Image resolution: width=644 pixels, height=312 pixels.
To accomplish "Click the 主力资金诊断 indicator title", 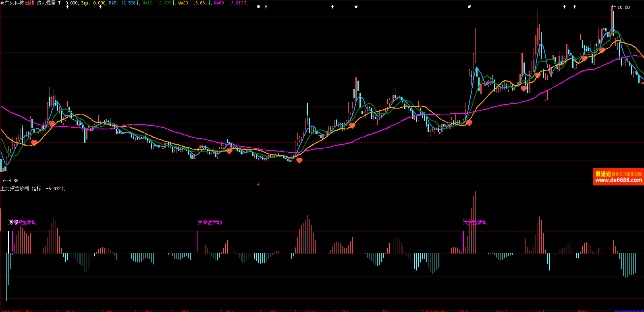I will (x=15, y=189).
